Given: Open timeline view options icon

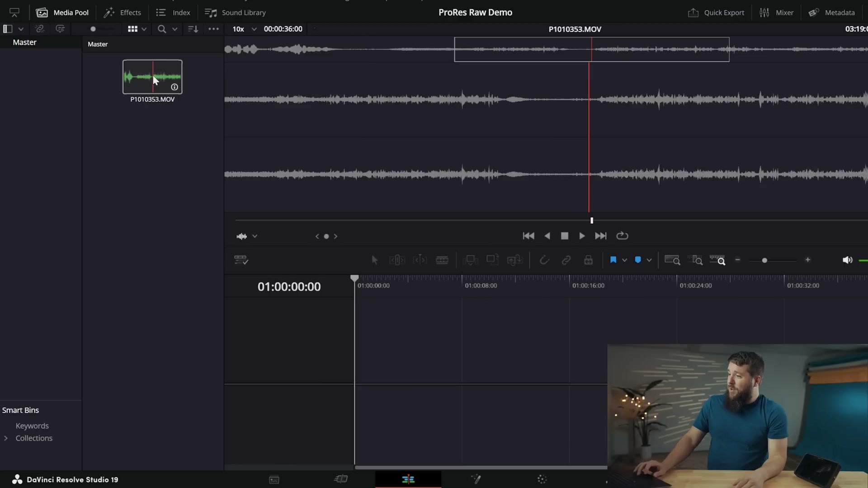Looking at the screenshot, I should [241, 260].
